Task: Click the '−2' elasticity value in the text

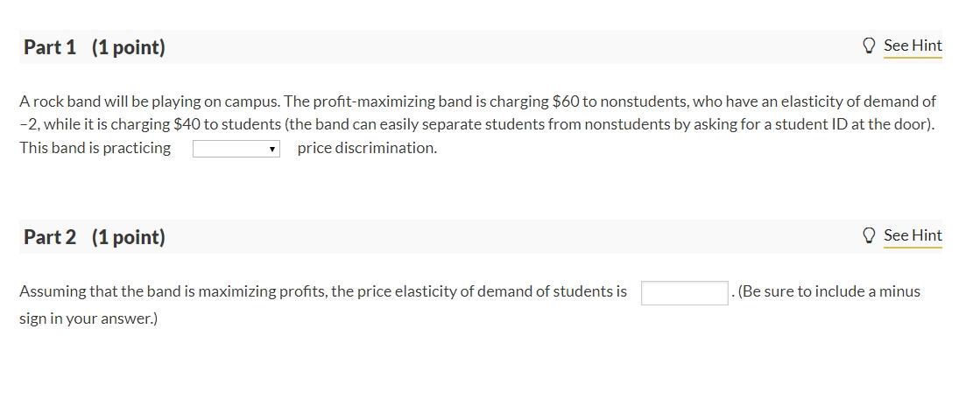Action: pos(29,124)
